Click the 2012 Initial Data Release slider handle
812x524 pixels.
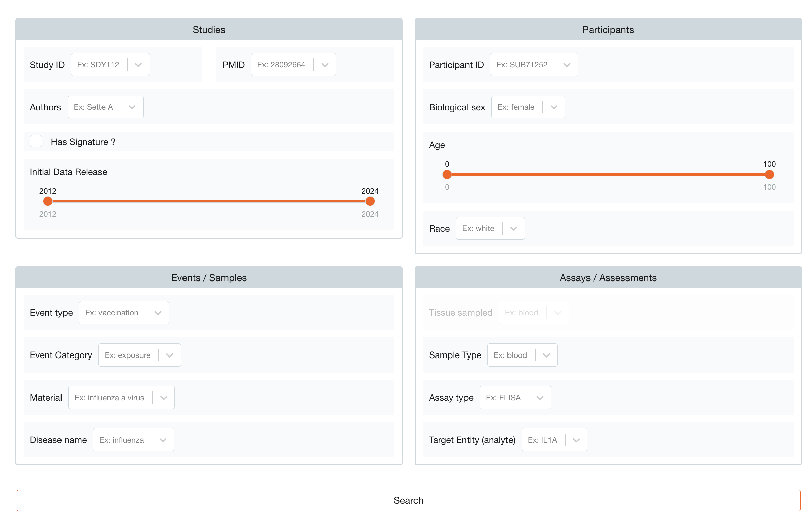point(48,201)
